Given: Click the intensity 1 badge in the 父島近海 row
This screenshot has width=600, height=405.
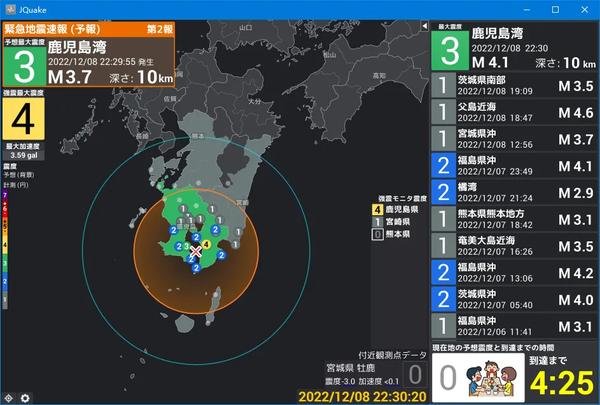Looking at the screenshot, I should 443,112.
